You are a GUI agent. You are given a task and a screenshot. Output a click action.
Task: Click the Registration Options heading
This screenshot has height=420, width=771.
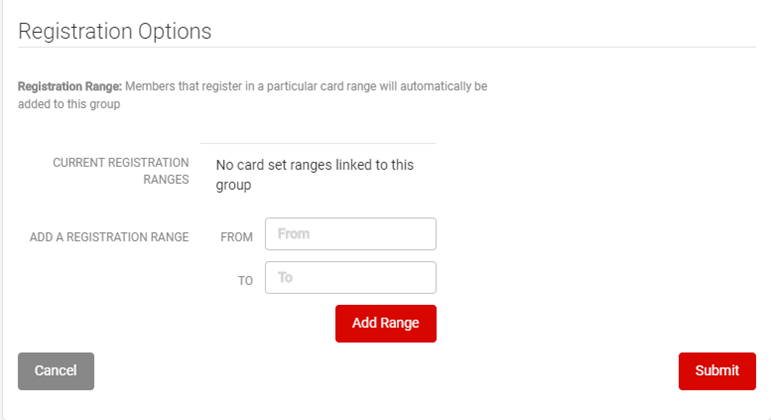115,31
